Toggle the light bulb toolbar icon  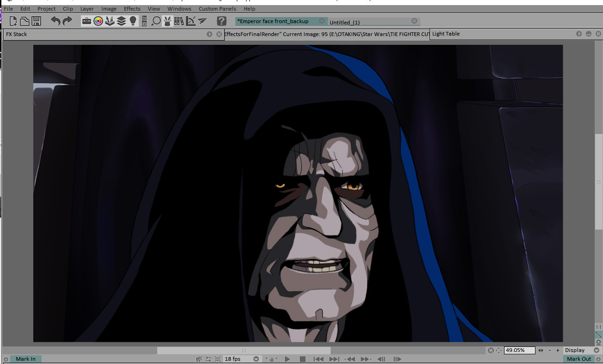coord(133,21)
